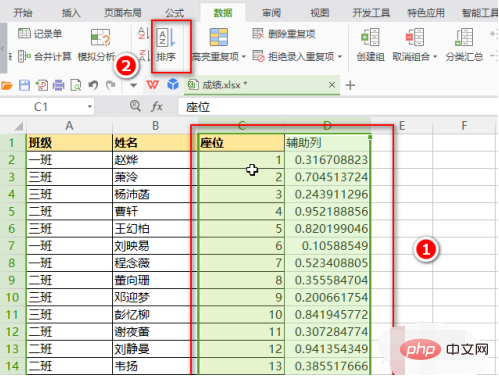Switch to the 插入 tab
The height and width of the screenshot is (382, 499).
point(71,13)
